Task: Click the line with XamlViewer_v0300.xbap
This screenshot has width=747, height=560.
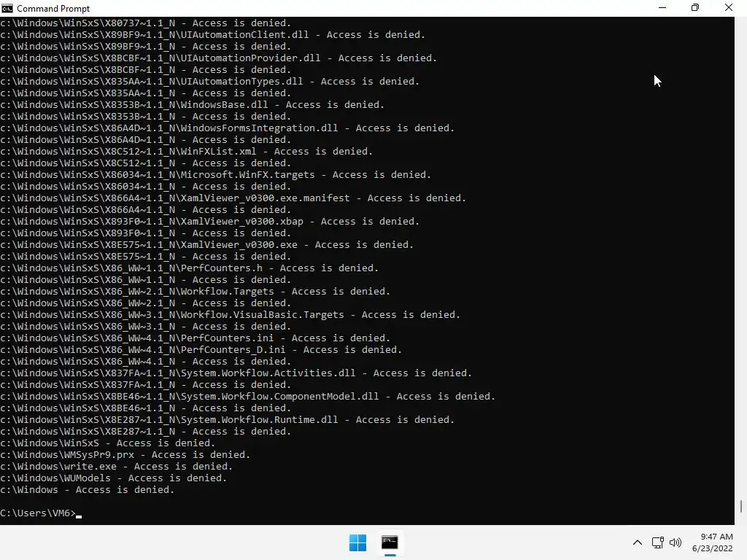Action: pyautogui.click(x=209, y=222)
